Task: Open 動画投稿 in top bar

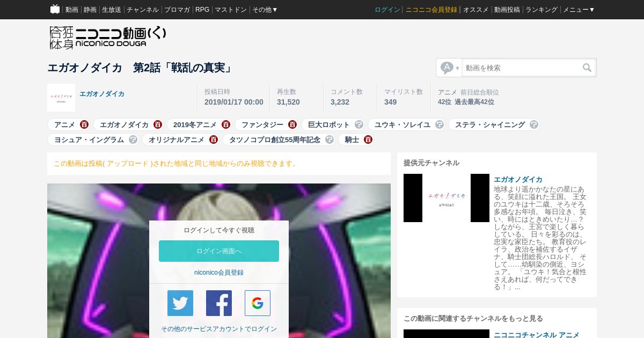Action: pos(507,10)
